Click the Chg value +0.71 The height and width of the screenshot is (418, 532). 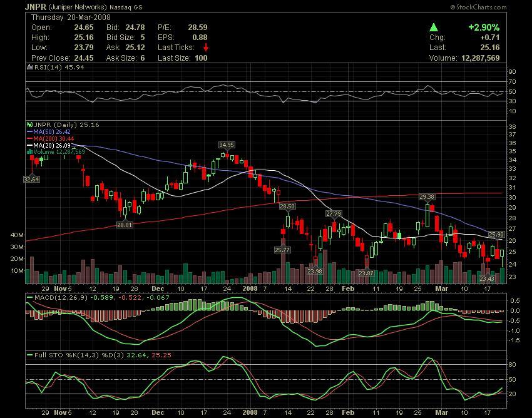pyautogui.click(x=490, y=38)
